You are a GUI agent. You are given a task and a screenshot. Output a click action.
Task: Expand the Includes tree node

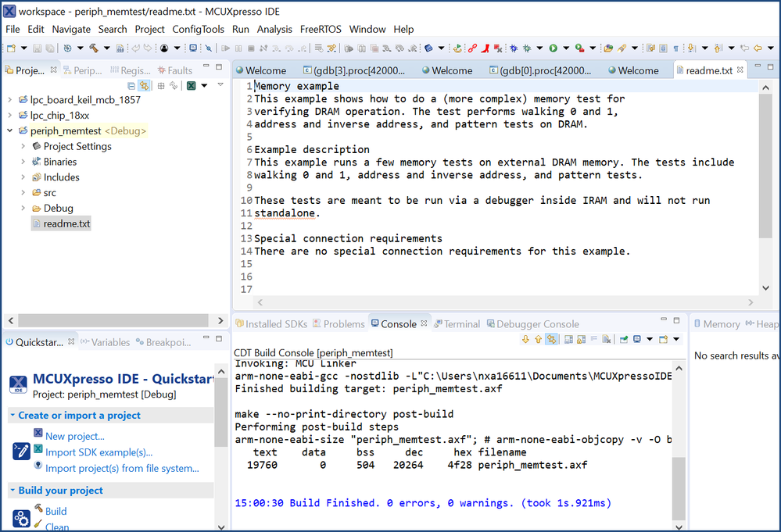[23, 177]
